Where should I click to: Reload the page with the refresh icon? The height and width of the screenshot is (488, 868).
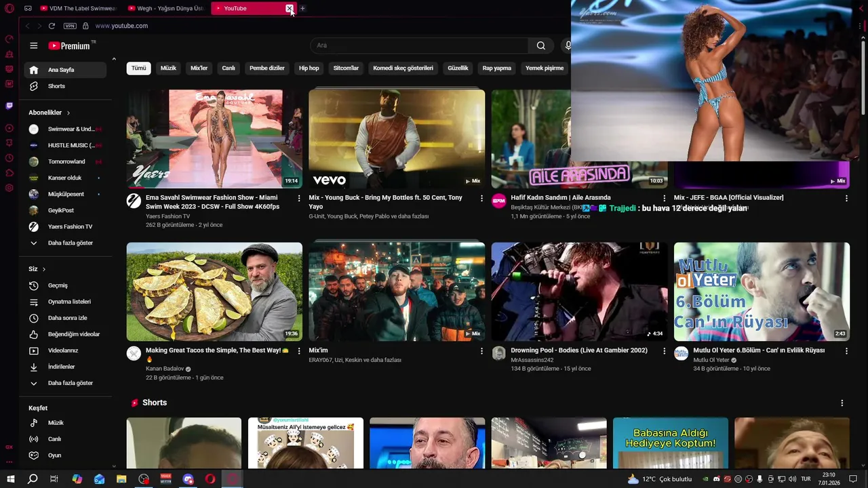[52, 26]
